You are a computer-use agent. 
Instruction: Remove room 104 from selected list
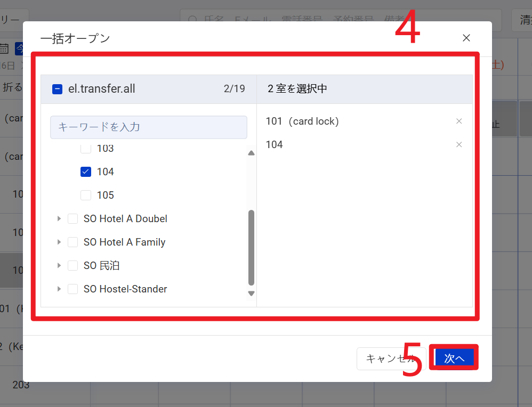pos(459,145)
